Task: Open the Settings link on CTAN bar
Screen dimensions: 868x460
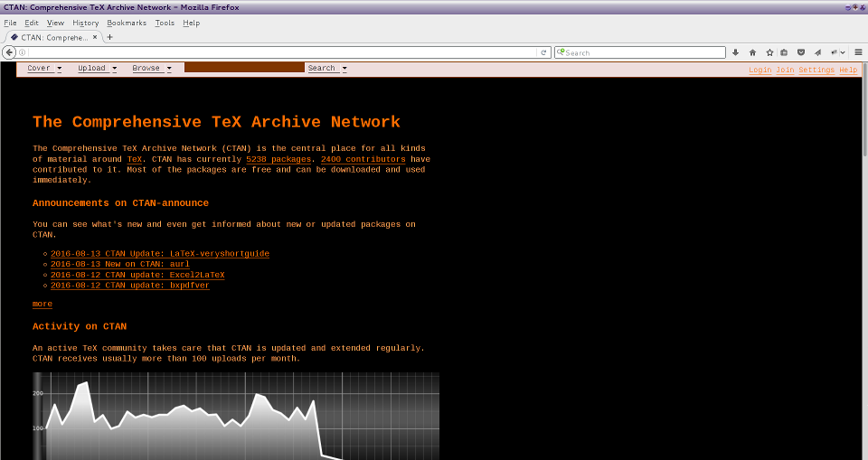Action: (816, 70)
